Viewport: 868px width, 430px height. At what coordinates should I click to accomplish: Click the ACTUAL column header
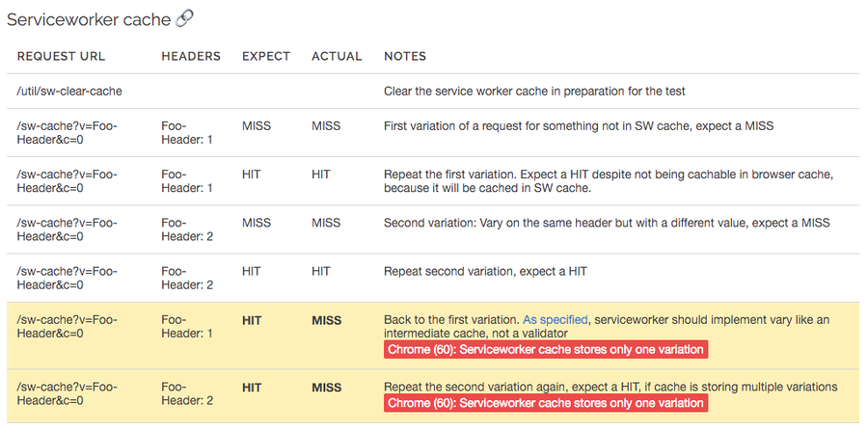click(x=337, y=57)
